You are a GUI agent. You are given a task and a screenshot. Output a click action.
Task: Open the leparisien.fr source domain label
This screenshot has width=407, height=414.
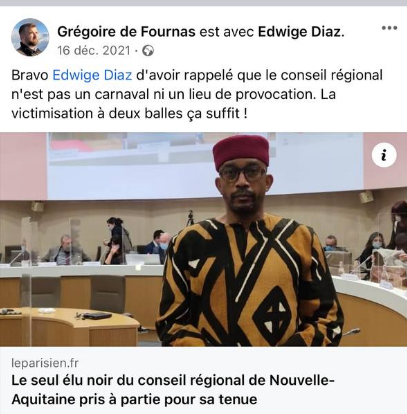click(x=45, y=363)
